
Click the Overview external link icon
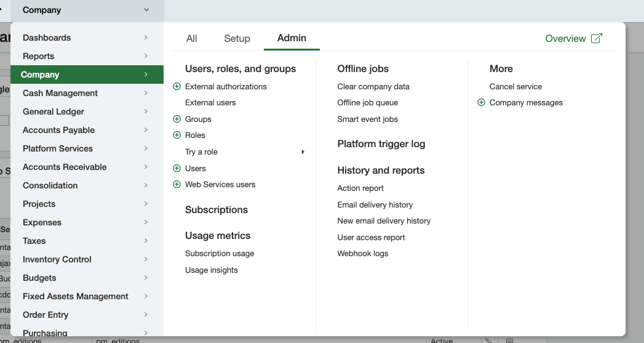tap(597, 38)
